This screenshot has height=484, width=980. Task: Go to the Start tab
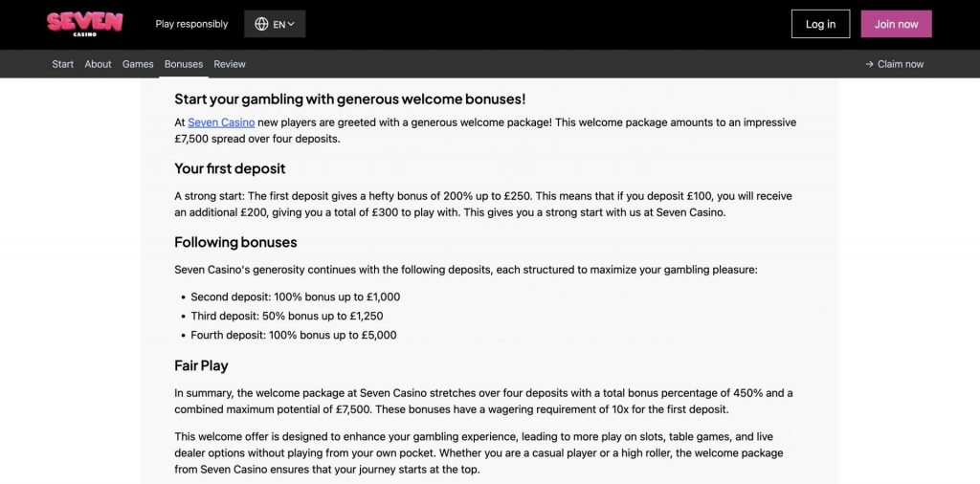coord(63,64)
